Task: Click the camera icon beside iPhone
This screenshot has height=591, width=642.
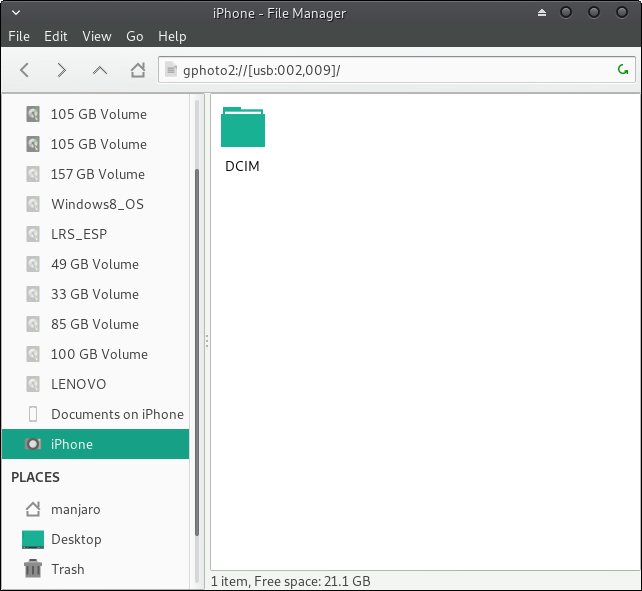Action: (33, 444)
